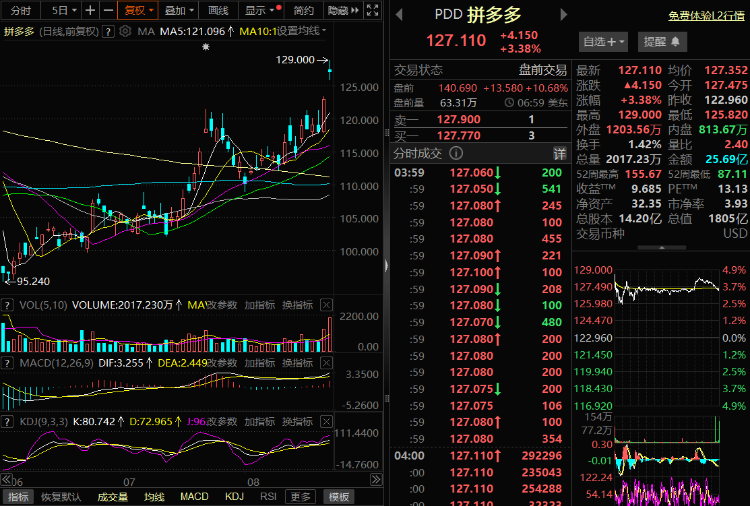Expand 隐藏 hide panel toggle
The image size is (750, 506).
click(x=343, y=10)
